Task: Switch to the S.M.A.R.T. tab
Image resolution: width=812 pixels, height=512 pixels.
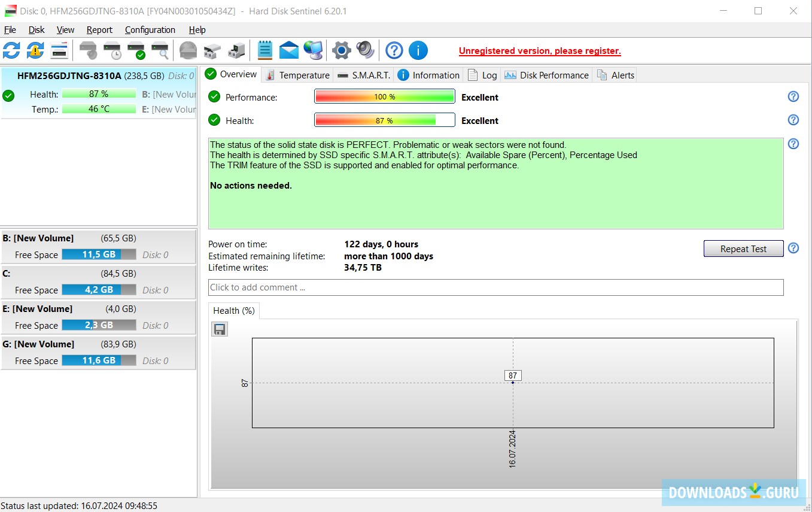Action: tap(364, 75)
